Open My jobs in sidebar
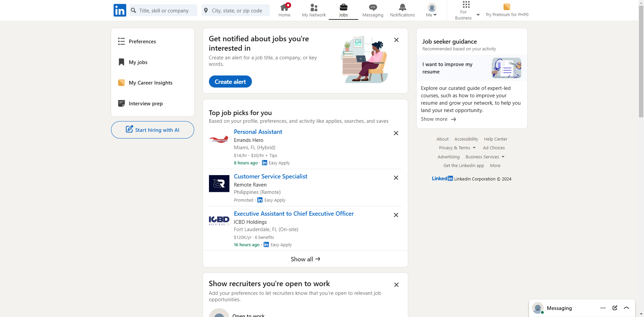This screenshot has height=317, width=644. (138, 62)
